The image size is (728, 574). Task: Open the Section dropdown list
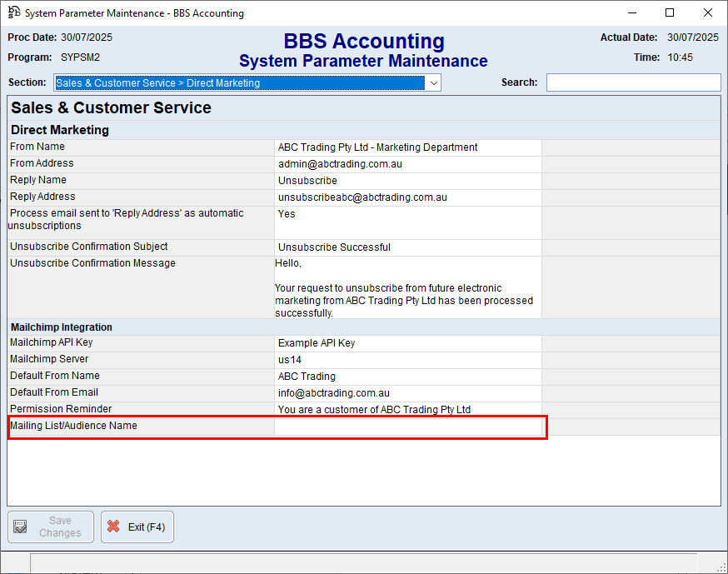pyautogui.click(x=247, y=83)
